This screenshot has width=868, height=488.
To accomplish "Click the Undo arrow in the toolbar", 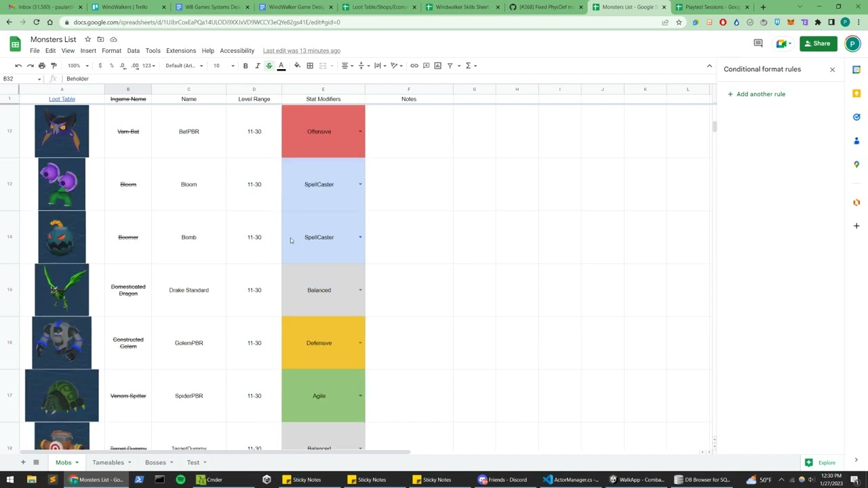I will point(18,66).
